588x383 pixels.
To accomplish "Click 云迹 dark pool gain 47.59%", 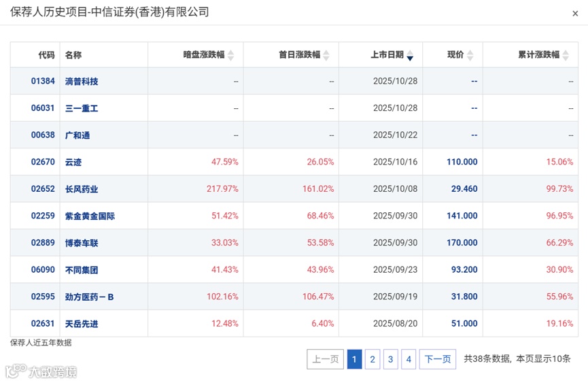I will (x=224, y=162).
